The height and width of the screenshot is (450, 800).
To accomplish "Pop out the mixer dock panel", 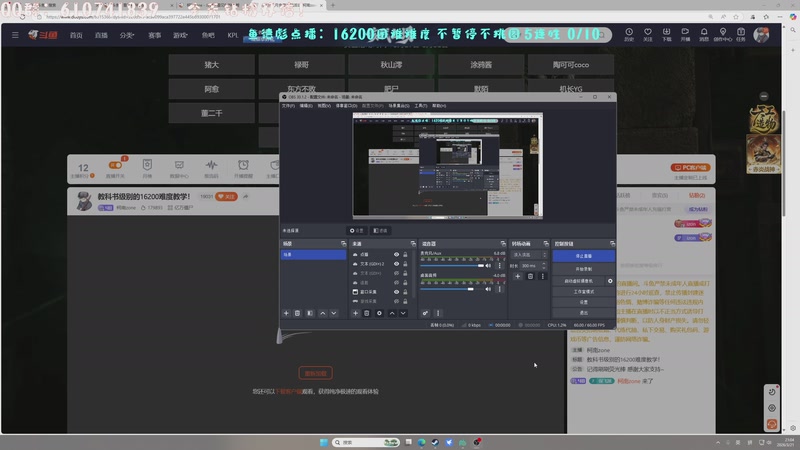I will (x=503, y=244).
